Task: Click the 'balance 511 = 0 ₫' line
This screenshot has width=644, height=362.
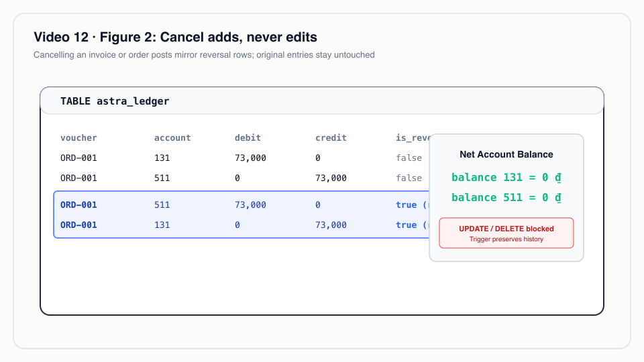Action: (506, 197)
